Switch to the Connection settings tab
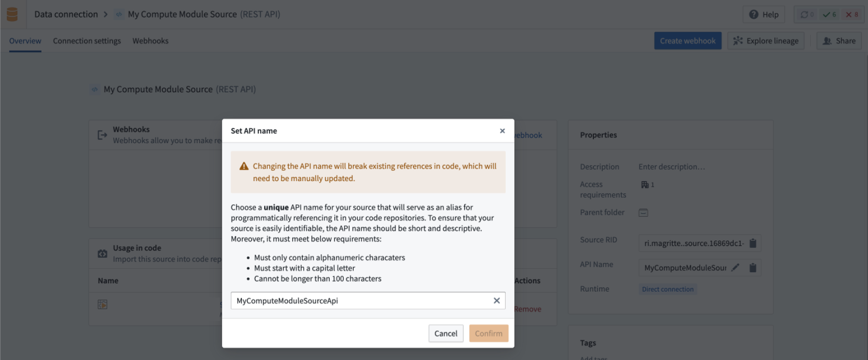 coord(86,40)
